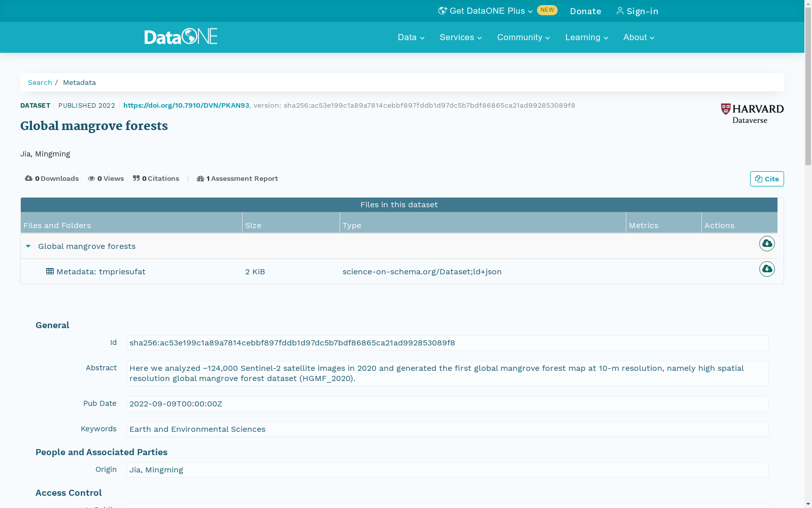The width and height of the screenshot is (812, 508).
Task: Click the Donate link
Action: [x=586, y=11]
